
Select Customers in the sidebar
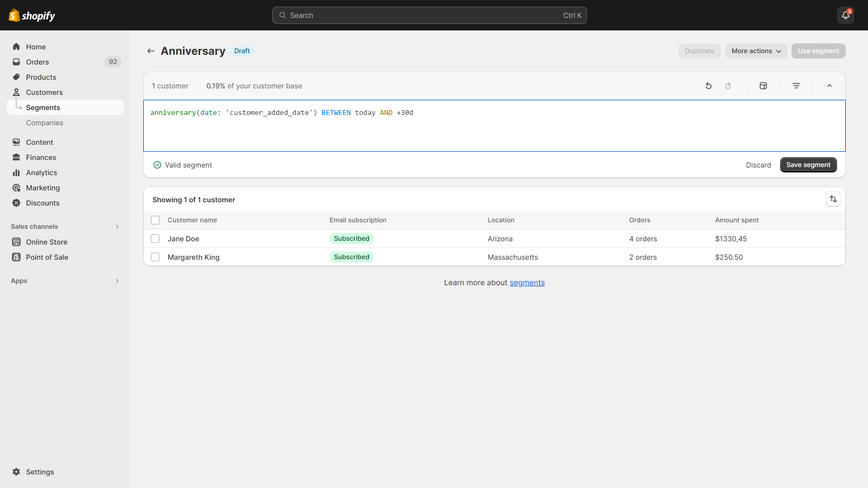[44, 92]
